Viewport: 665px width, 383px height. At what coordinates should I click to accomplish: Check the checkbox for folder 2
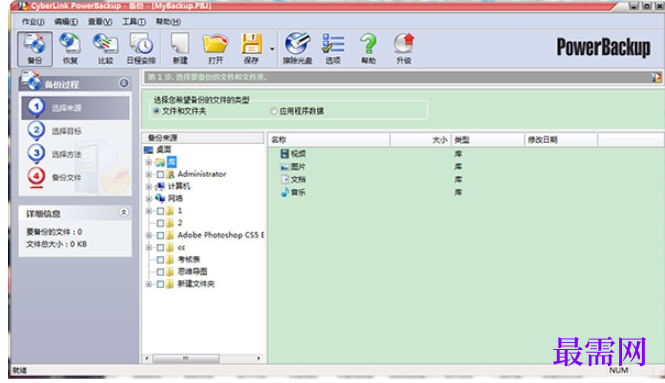click(x=160, y=223)
